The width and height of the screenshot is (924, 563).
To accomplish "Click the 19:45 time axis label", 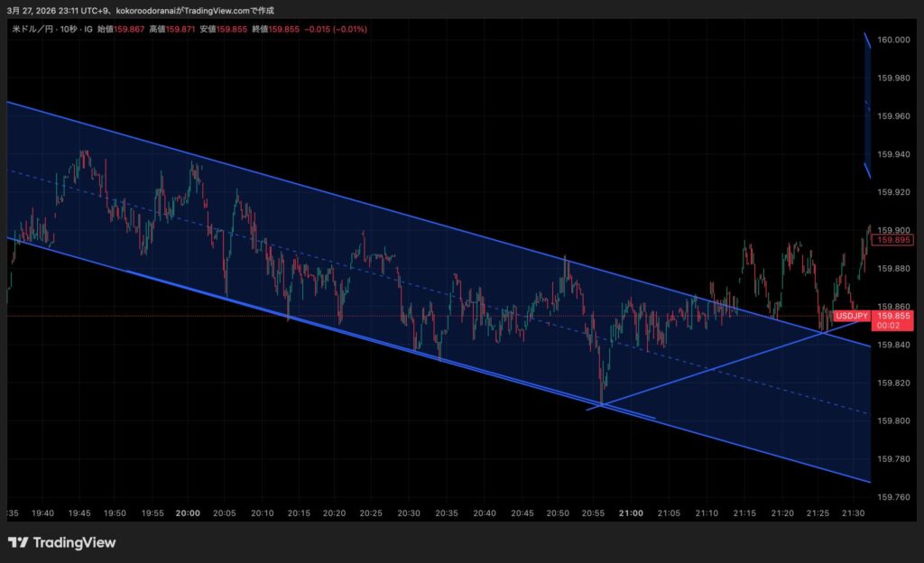I will (x=78, y=512).
